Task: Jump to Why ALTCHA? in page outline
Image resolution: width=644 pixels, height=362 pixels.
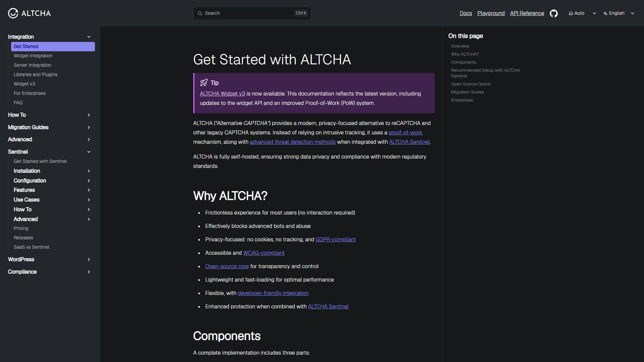Action: 465,54
